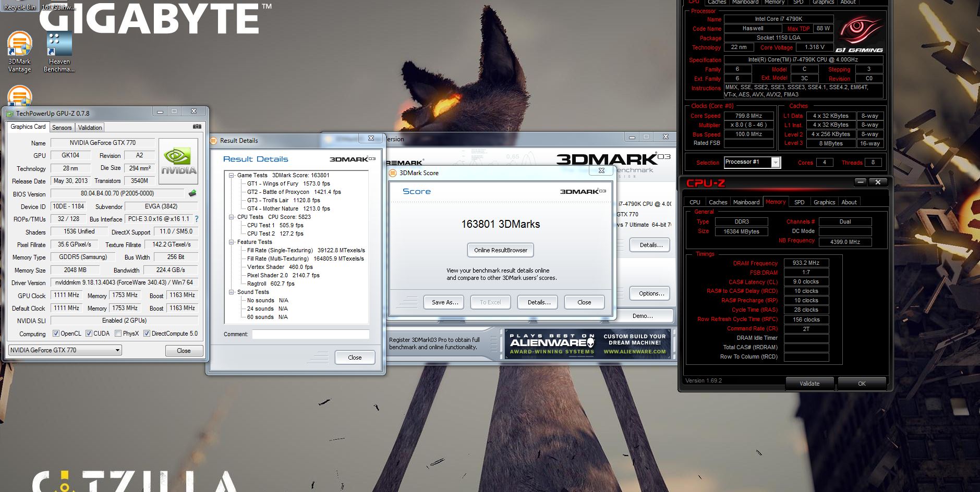This screenshot has width=980, height=492.
Task: Click the GPU Clock value 1111 MHz
Action: (x=66, y=296)
